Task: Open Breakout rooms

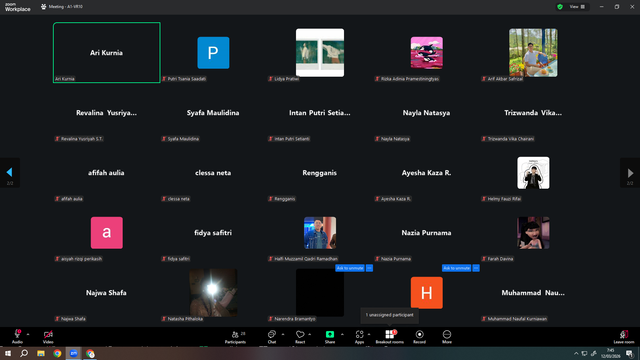Action: pyautogui.click(x=390, y=337)
